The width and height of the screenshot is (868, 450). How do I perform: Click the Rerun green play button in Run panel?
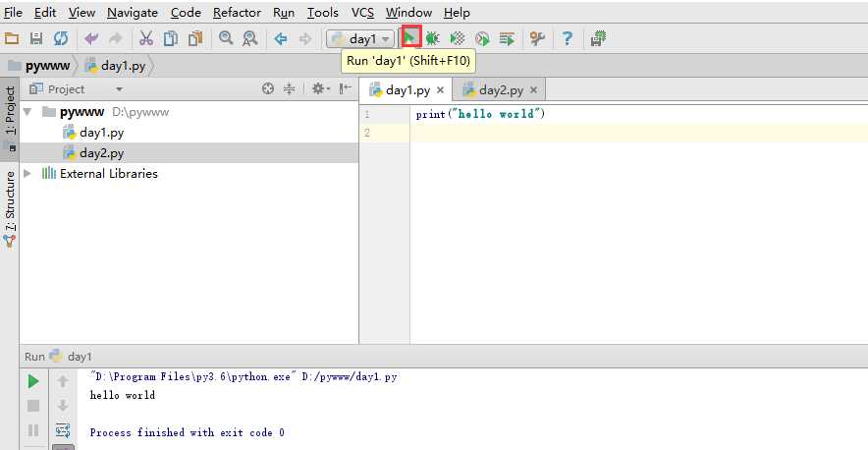33,381
